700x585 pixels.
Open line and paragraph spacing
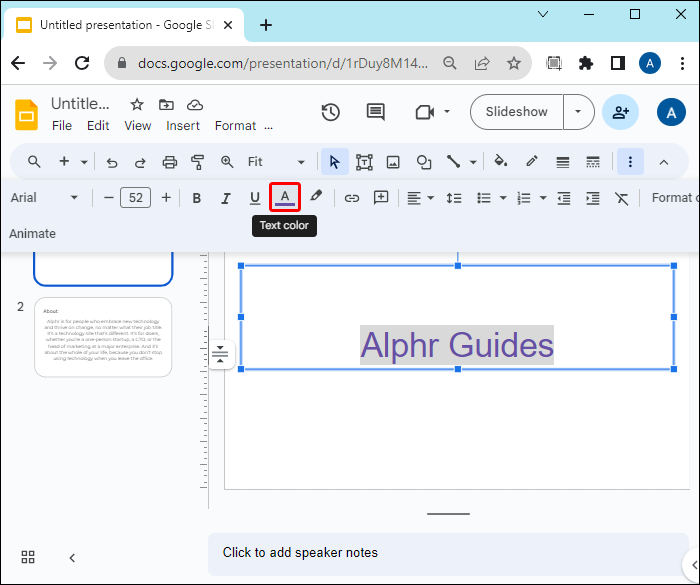454,198
